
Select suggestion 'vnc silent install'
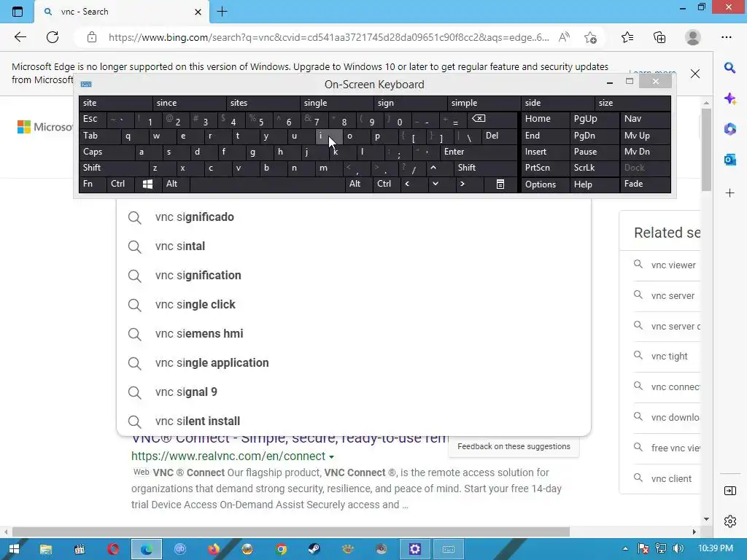[x=353, y=421]
